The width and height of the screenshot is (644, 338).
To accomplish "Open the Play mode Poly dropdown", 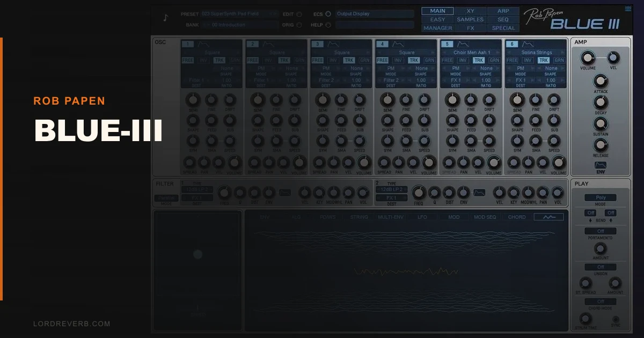I will tap(601, 197).
